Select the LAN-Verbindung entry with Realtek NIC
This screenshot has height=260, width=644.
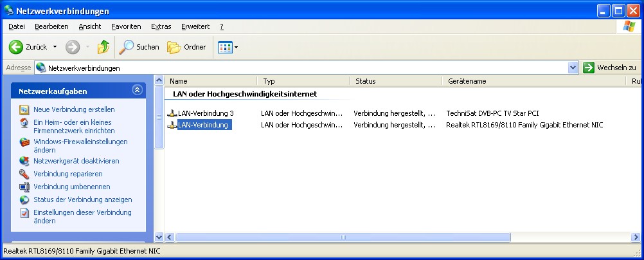coord(203,125)
